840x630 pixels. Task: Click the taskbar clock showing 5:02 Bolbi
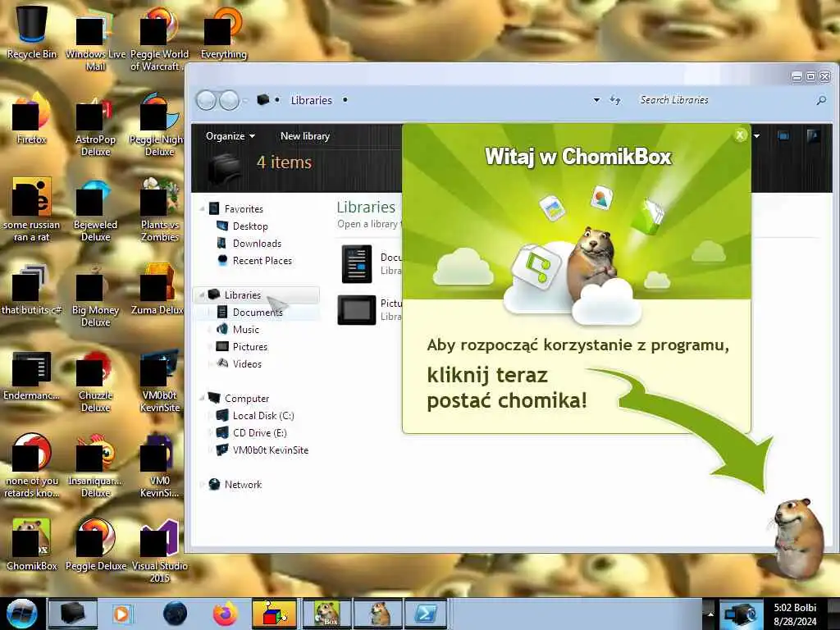pyautogui.click(x=795, y=614)
